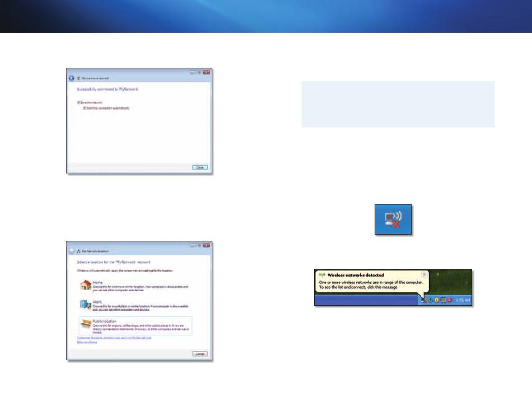This screenshot has width=532, height=411.
Task: Click the red round tray icon
Action: click(449, 300)
